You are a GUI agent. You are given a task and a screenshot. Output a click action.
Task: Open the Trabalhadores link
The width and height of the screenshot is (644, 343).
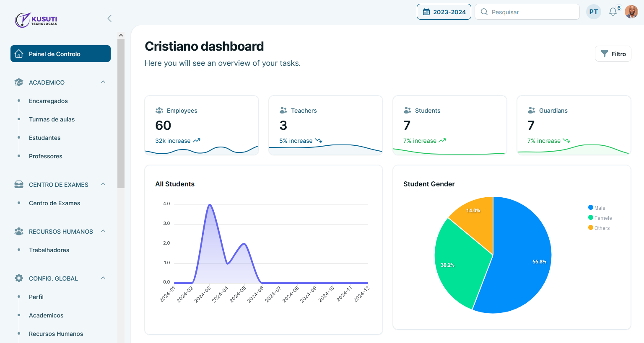[49, 250]
